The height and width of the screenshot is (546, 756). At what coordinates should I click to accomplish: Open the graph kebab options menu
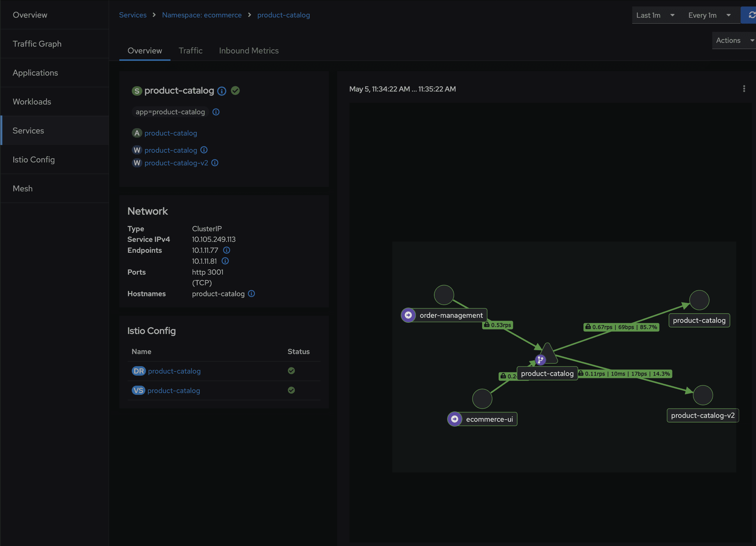(744, 89)
